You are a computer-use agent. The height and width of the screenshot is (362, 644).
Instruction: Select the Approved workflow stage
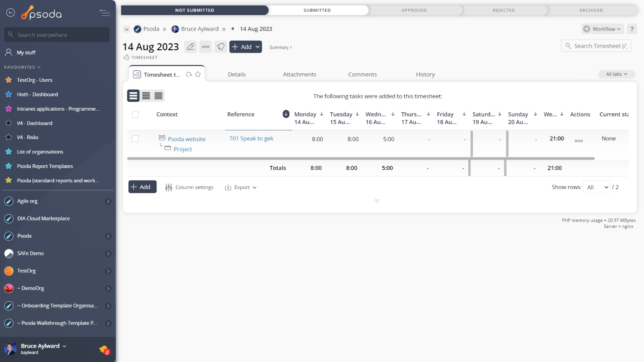tap(414, 10)
